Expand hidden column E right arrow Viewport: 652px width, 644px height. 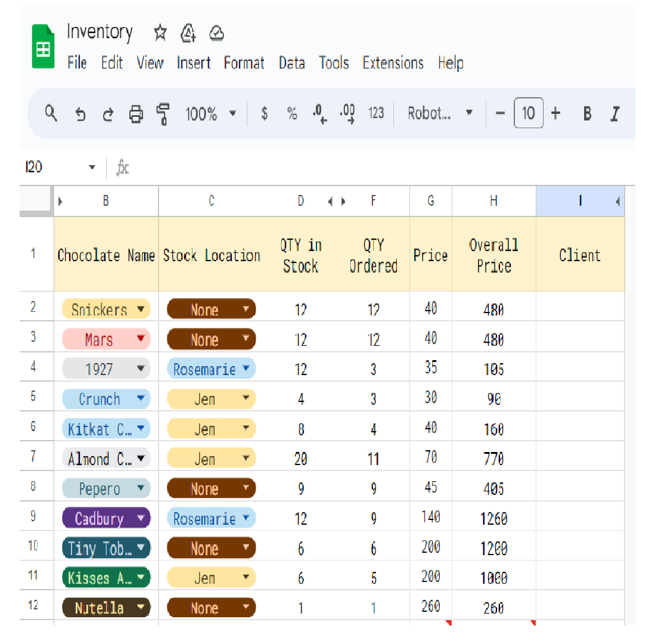(x=343, y=202)
